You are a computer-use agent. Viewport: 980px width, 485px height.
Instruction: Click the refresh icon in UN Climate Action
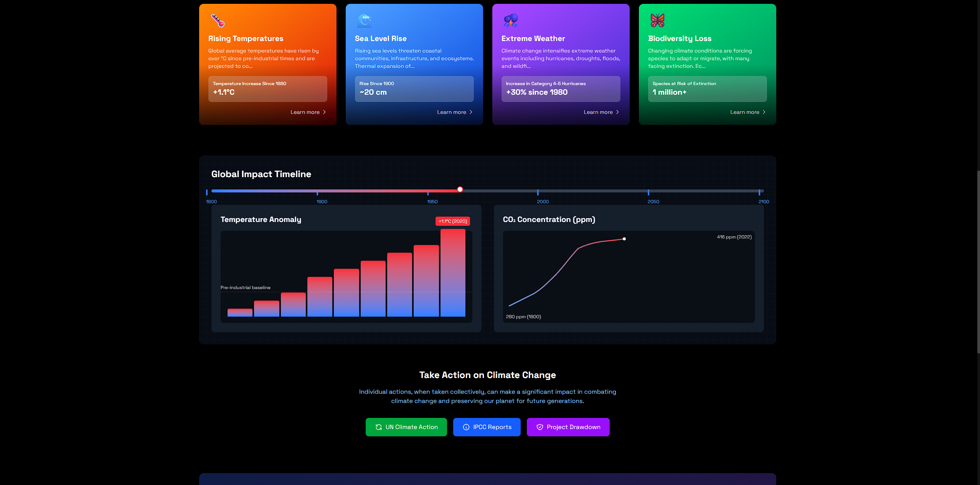coord(378,427)
